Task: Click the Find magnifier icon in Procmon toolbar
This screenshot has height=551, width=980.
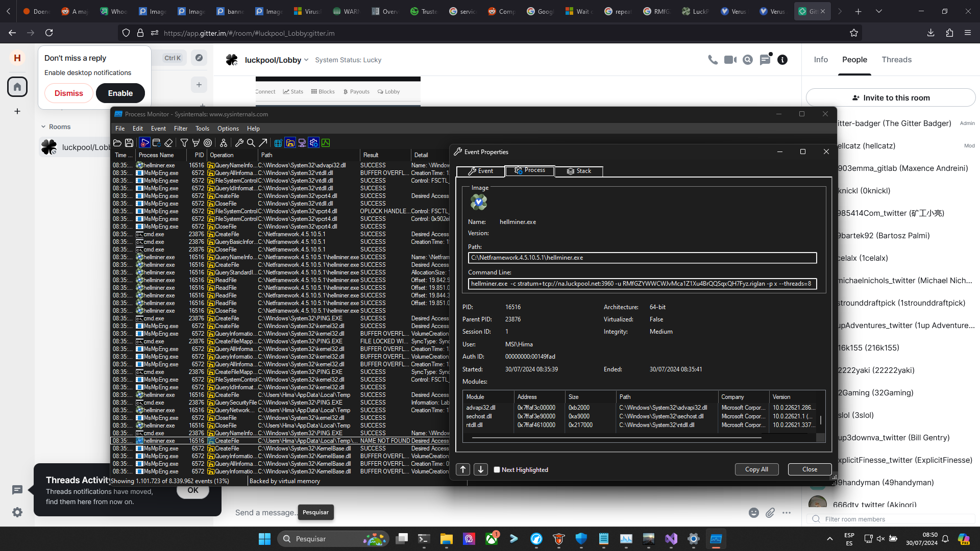Action: point(251,143)
